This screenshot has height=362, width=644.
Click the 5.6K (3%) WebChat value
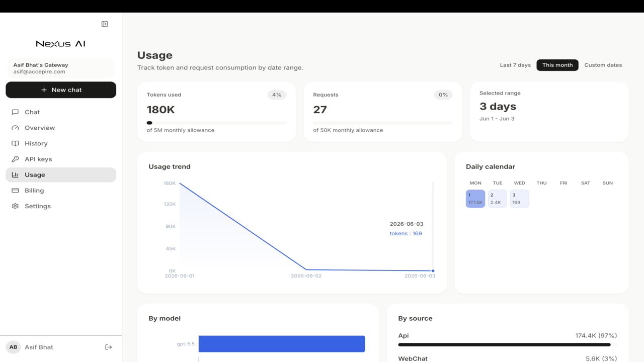coord(601,358)
